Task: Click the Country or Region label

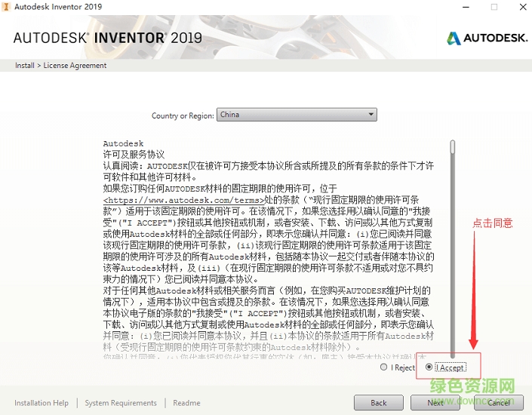Action: pos(183,115)
